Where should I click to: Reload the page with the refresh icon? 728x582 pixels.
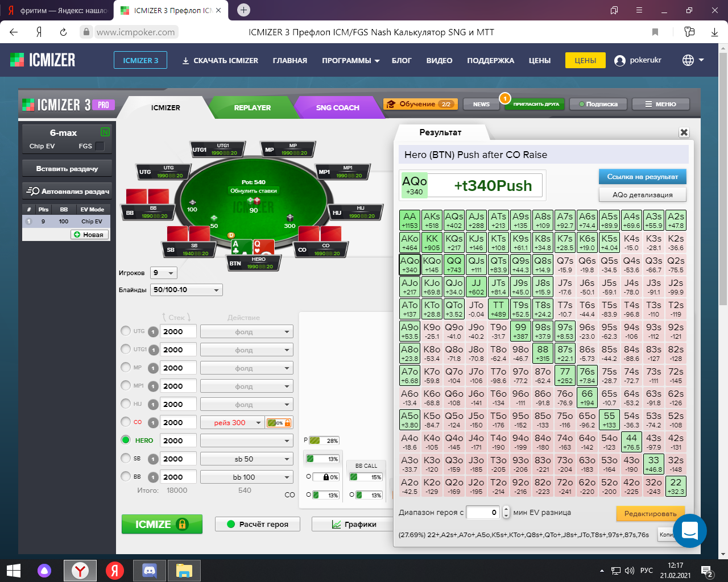[64, 32]
